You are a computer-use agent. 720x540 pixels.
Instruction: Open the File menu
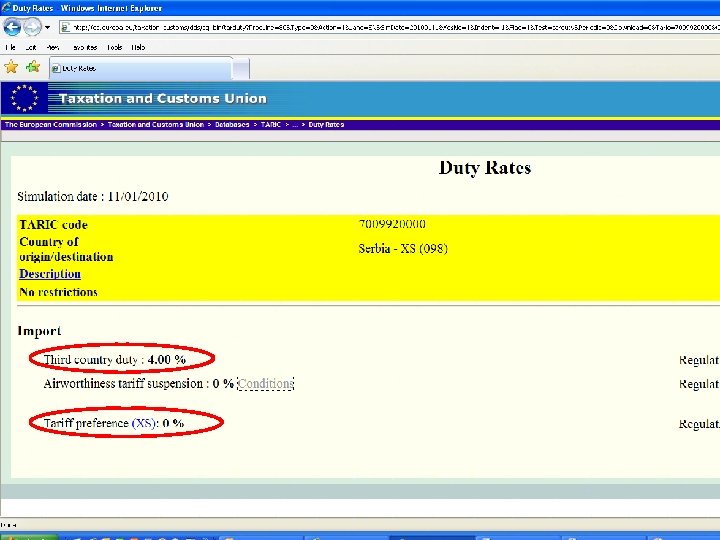pos(10,47)
